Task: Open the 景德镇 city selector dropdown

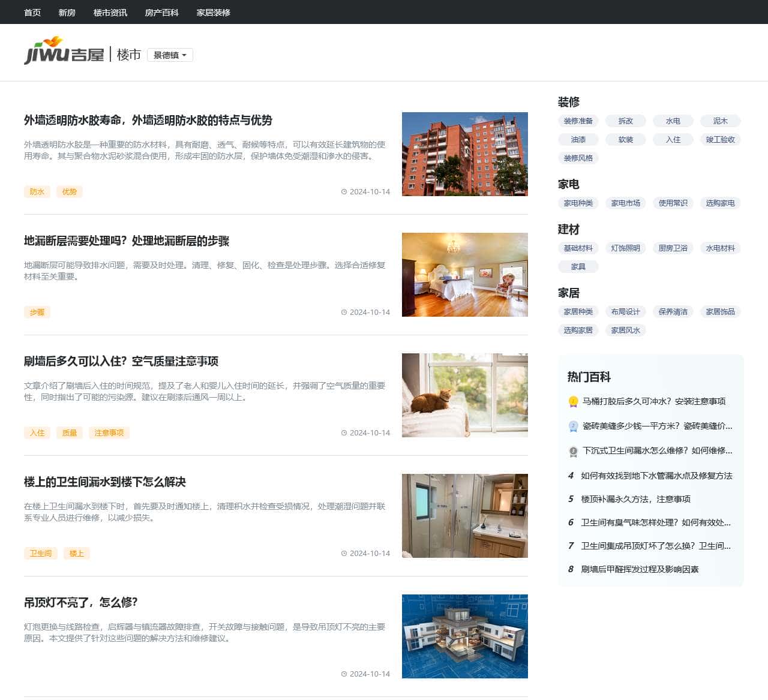Action: click(170, 55)
